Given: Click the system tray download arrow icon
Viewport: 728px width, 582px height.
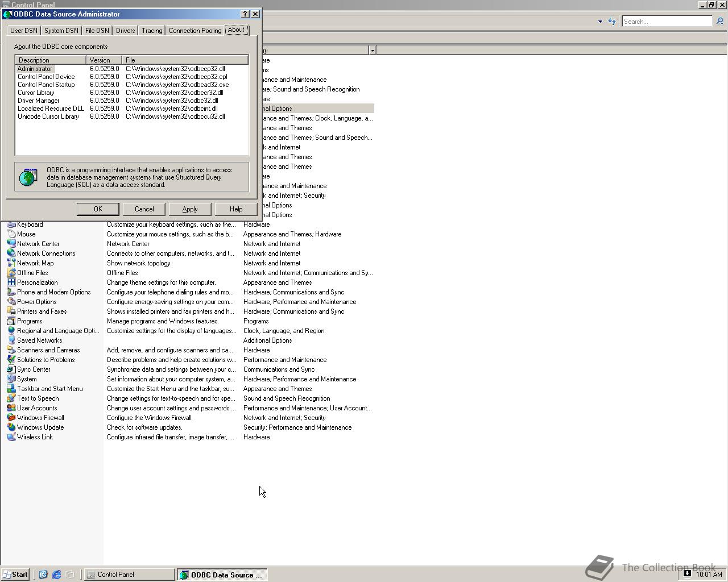Looking at the screenshot, I should tap(687, 574).
